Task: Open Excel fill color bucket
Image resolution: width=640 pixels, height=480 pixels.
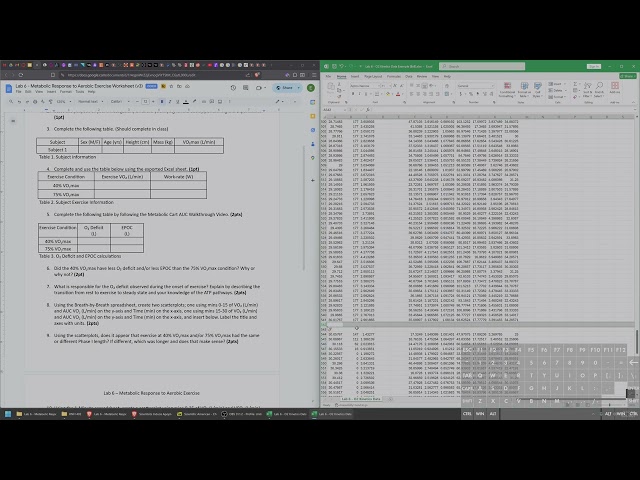Action: pyautogui.click(x=388, y=94)
